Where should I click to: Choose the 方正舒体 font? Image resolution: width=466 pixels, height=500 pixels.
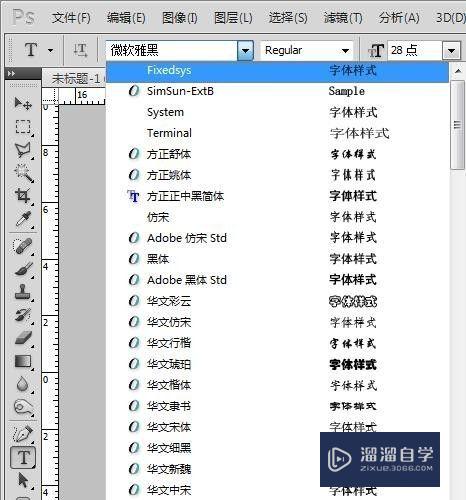pos(277,154)
